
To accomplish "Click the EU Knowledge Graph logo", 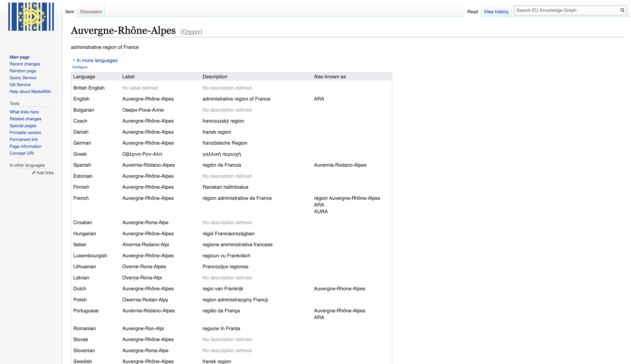I will (x=31, y=17).
